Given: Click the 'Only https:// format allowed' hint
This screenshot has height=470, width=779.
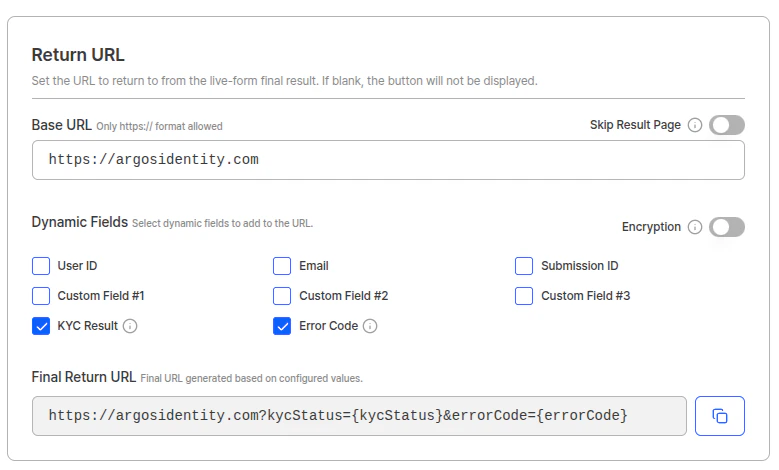Looking at the screenshot, I should click(x=159, y=126).
